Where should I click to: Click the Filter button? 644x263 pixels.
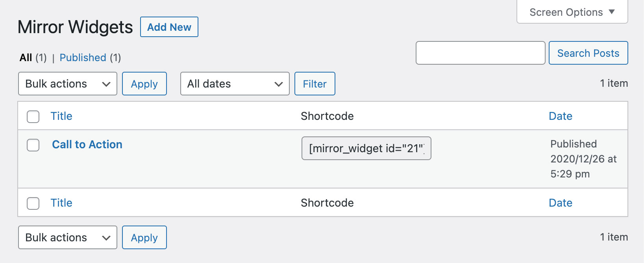click(315, 84)
